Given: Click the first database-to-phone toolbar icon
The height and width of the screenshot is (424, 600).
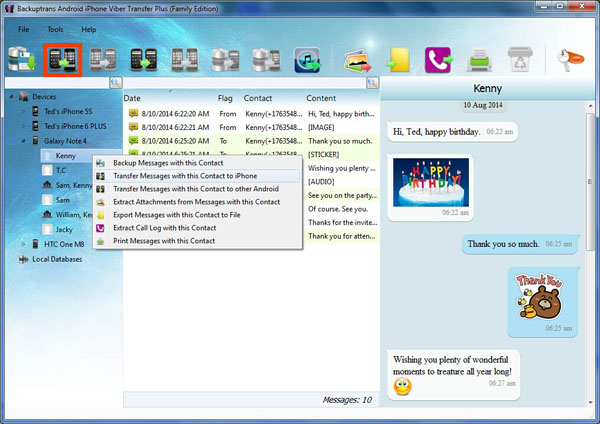Looking at the screenshot, I should (x=225, y=60).
